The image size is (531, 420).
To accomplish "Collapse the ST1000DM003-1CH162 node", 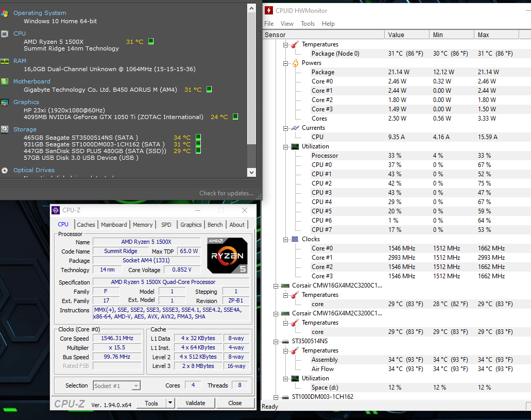I will pos(276,397).
